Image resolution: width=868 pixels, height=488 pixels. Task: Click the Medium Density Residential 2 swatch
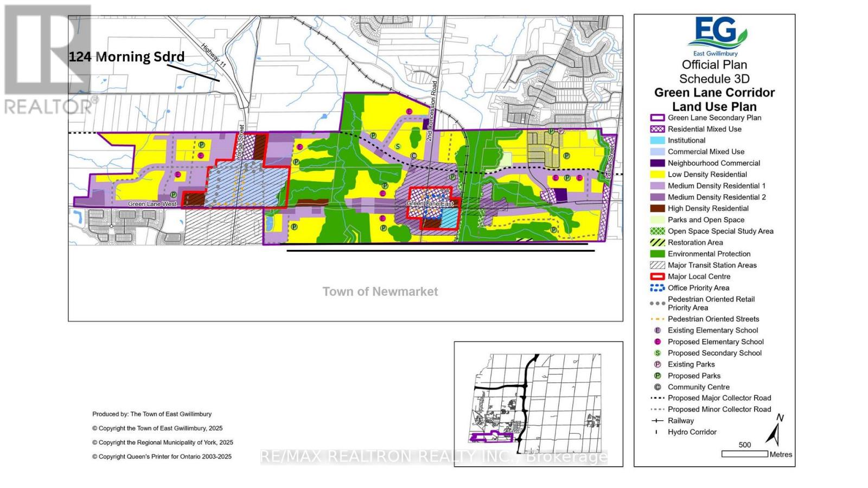coord(658,197)
